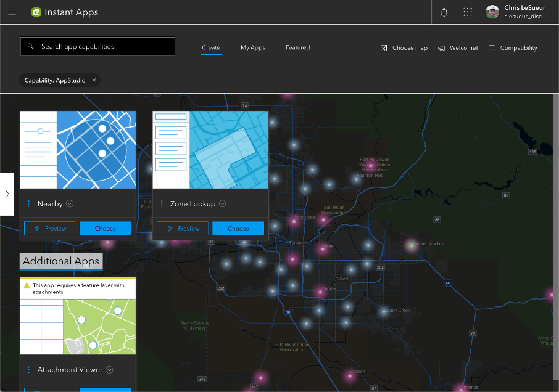Image resolution: width=559 pixels, height=392 pixels.
Task: Expand the Nearby details chevron
Action: click(x=70, y=203)
